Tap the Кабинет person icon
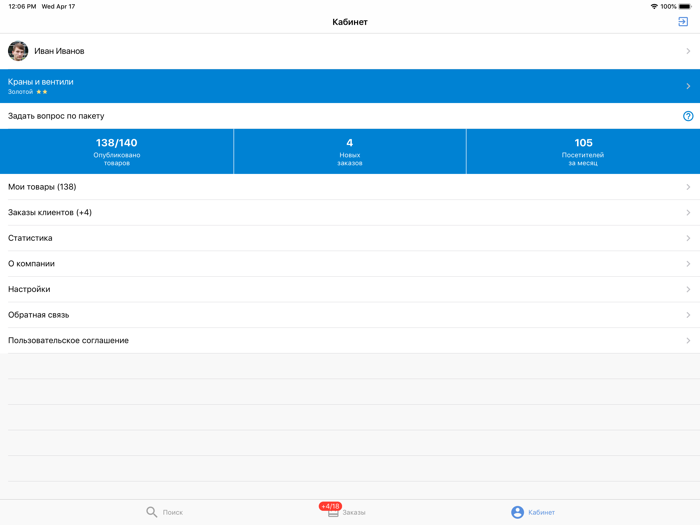The image size is (700, 525). pyautogui.click(x=517, y=512)
